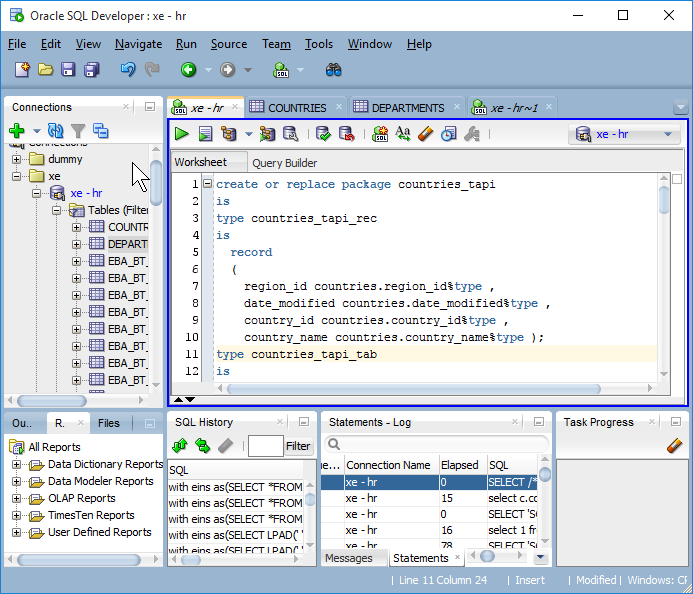The width and height of the screenshot is (693, 594).
Task: Click the SQL History clock icon
Action: 449,134
